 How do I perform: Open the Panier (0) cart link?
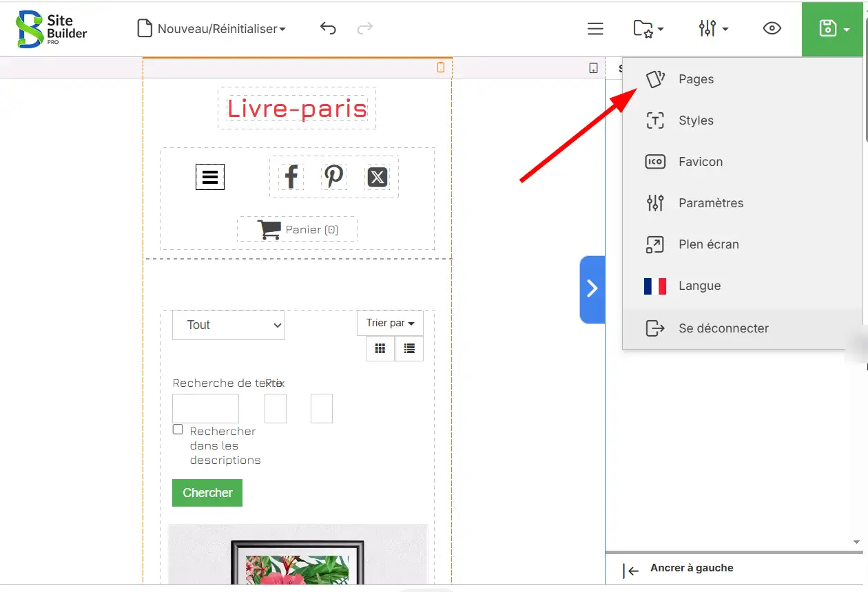coord(298,229)
